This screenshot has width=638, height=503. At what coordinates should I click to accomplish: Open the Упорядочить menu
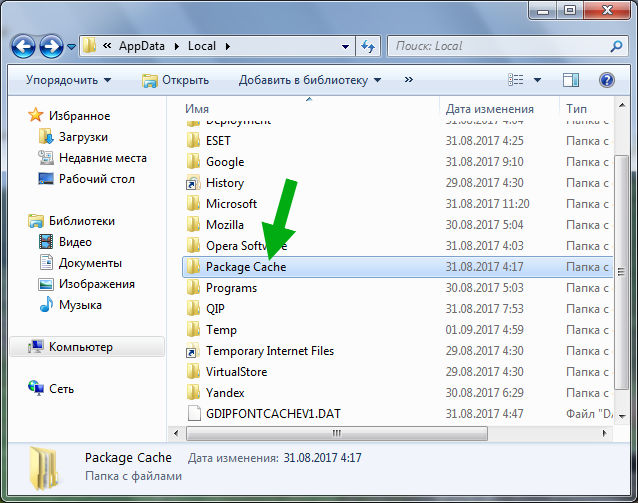click(69, 80)
